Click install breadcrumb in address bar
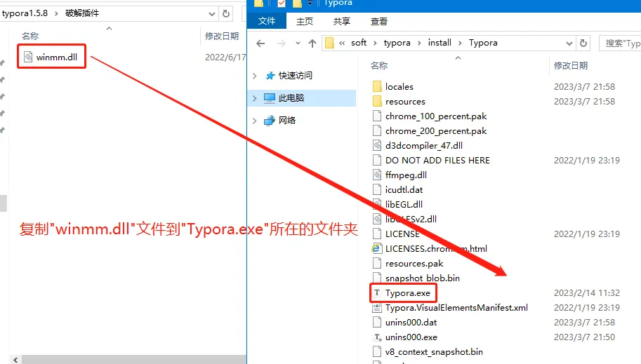The height and width of the screenshot is (364, 641). 440,43
